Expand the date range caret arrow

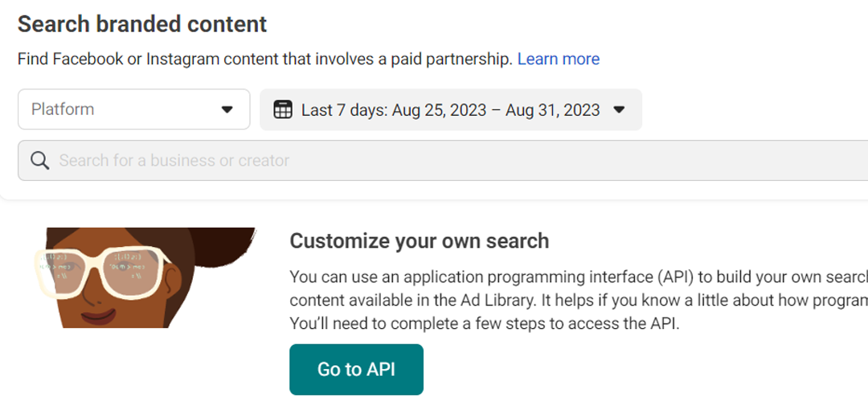click(619, 109)
